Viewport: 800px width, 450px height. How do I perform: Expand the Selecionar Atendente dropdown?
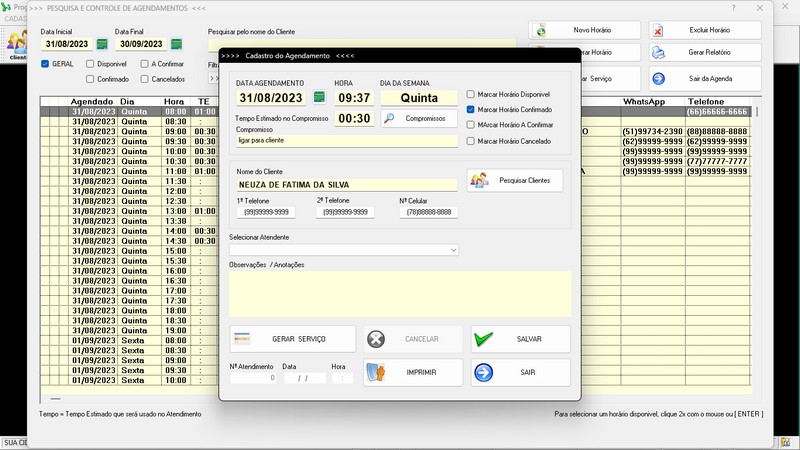(x=453, y=250)
